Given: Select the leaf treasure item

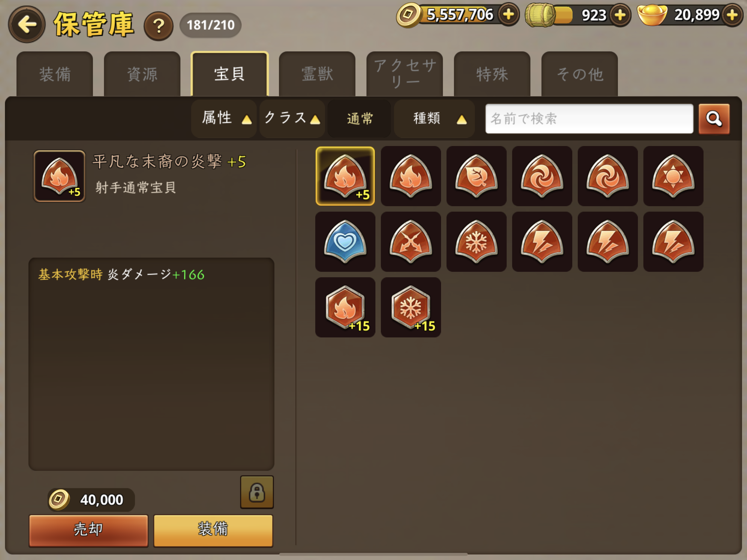Looking at the screenshot, I should click(x=476, y=176).
